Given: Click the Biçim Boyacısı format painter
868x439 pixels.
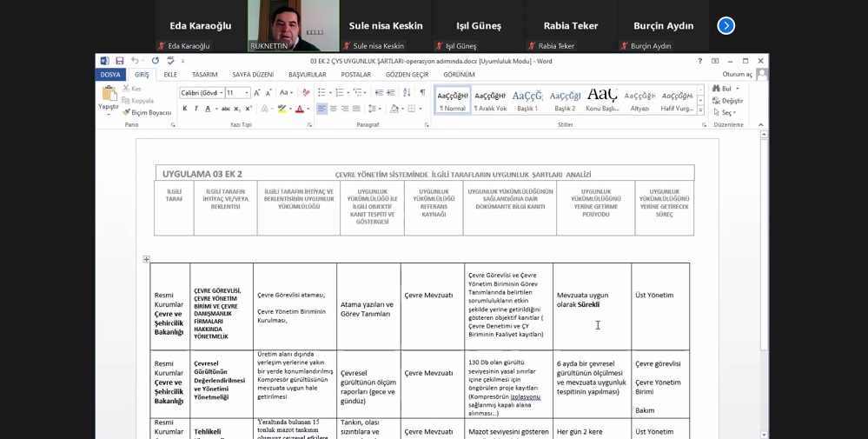Looking at the screenshot, I should 147,112.
